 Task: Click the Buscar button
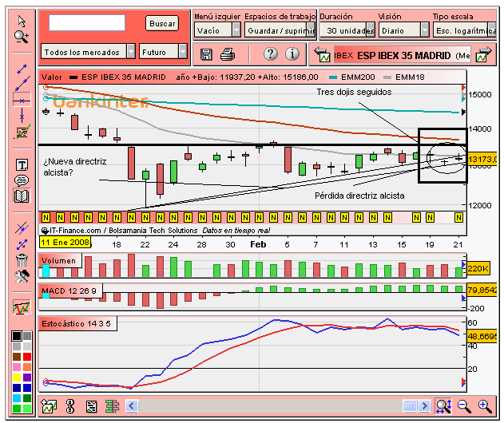(162, 23)
